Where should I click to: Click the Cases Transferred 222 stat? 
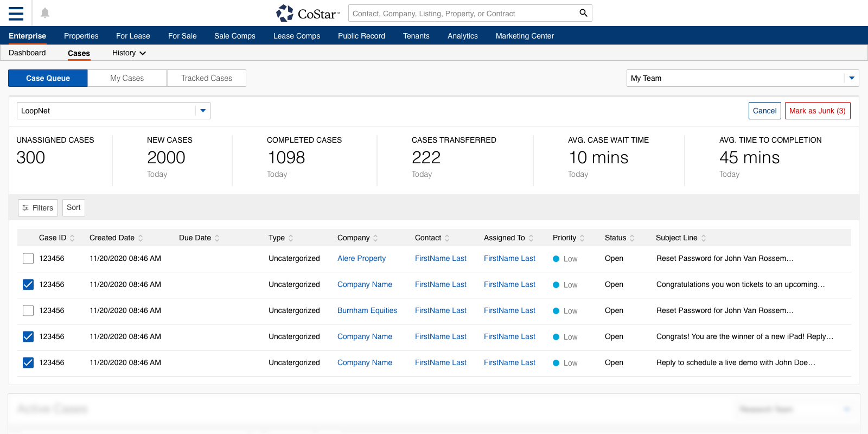(454, 157)
